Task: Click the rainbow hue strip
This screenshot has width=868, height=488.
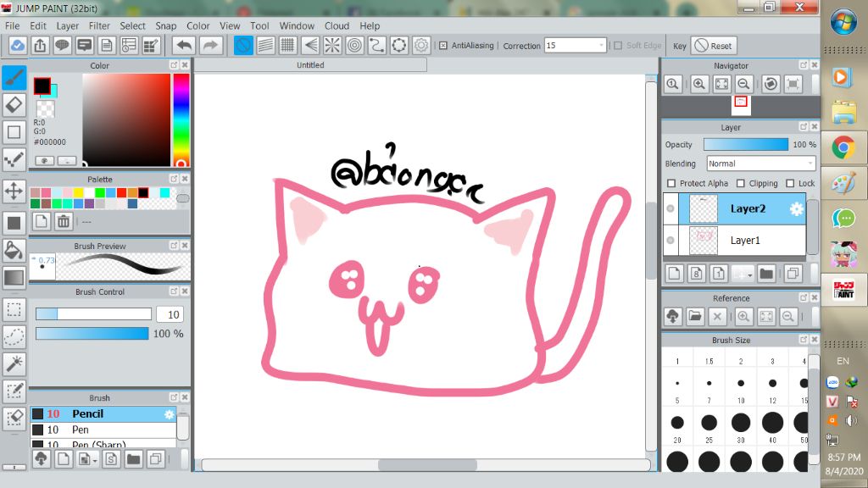Action: pyautogui.click(x=181, y=120)
